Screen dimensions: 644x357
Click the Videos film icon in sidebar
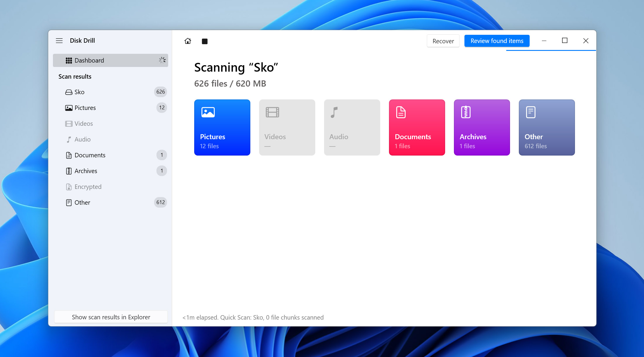69,124
